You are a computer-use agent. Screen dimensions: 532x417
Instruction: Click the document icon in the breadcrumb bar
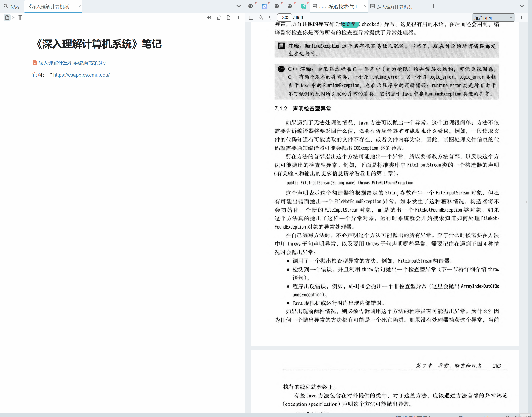pos(7,17)
